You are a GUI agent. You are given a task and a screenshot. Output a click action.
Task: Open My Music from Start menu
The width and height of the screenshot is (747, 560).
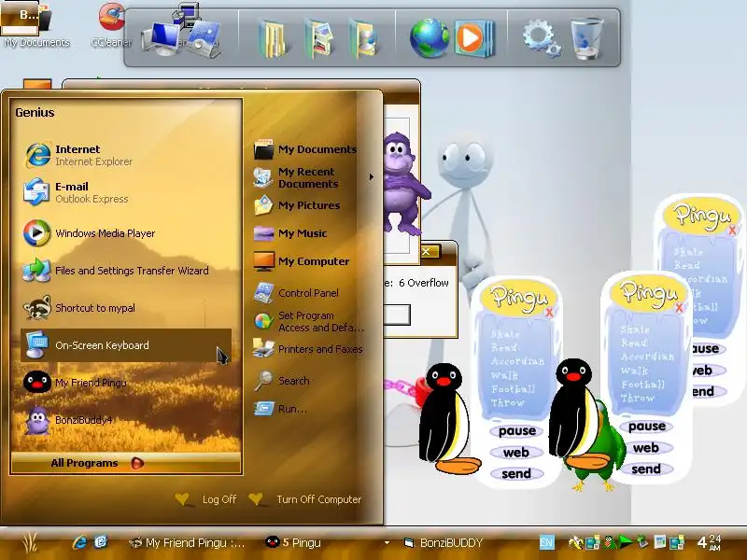(306, 233)
